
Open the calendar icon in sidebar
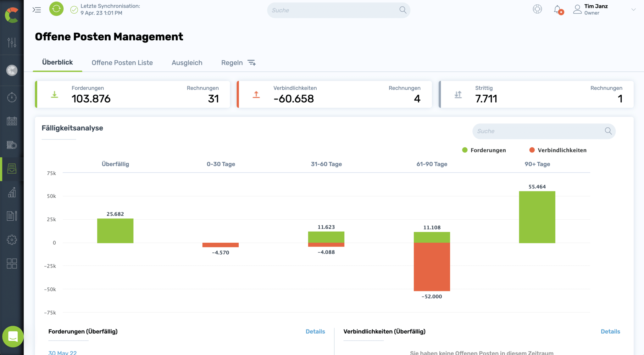tap(12, 121)
